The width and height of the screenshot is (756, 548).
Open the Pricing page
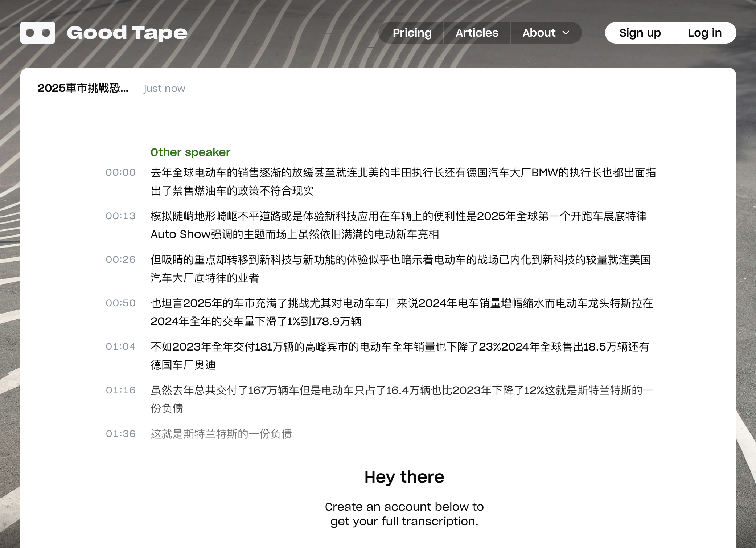click(412, 33)
